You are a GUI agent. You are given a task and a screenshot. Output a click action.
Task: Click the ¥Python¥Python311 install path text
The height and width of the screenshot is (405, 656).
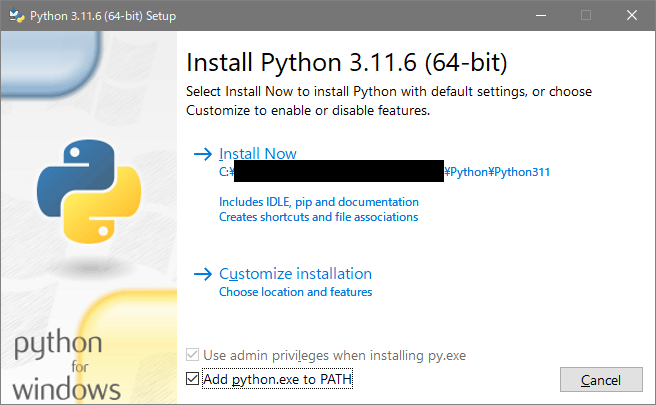pyautogui.click(x=497, y=172)
